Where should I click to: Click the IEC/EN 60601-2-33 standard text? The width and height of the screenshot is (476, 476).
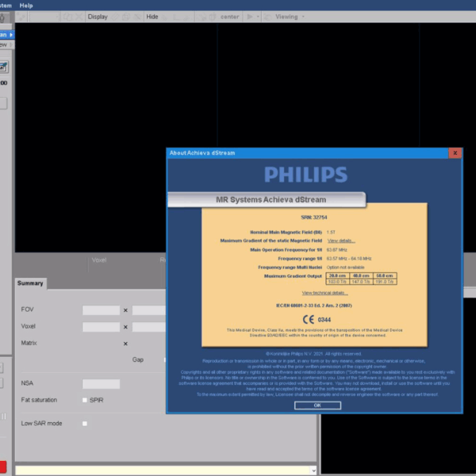(314, 305)
